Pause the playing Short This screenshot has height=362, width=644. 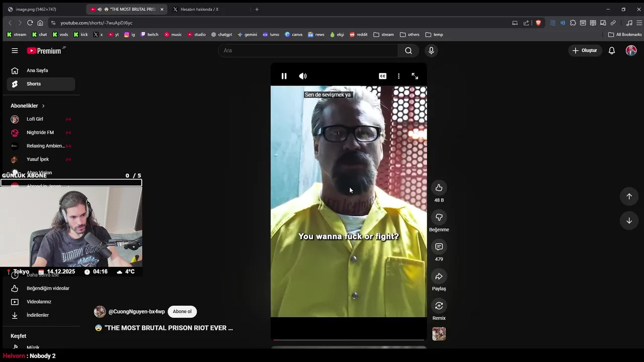[x=284, y=76]
